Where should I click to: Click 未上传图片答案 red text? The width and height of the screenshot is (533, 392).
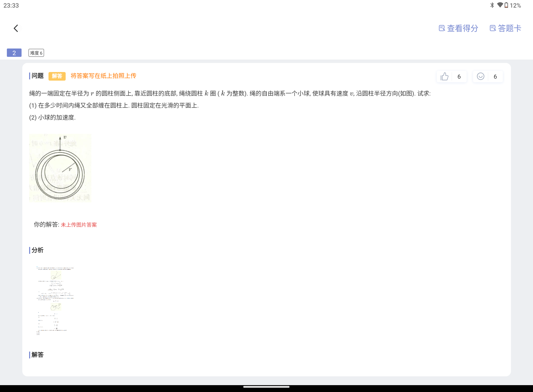coord(79,225)
